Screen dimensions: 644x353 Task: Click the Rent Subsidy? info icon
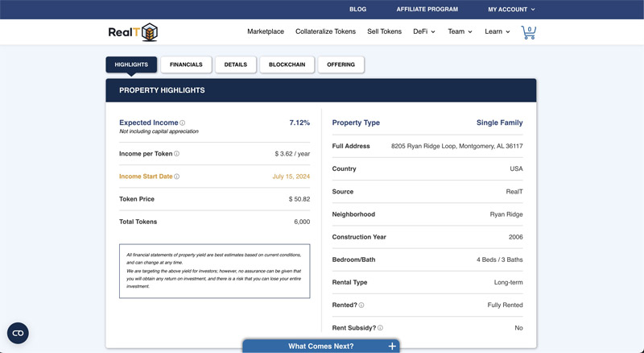point(380,328)
